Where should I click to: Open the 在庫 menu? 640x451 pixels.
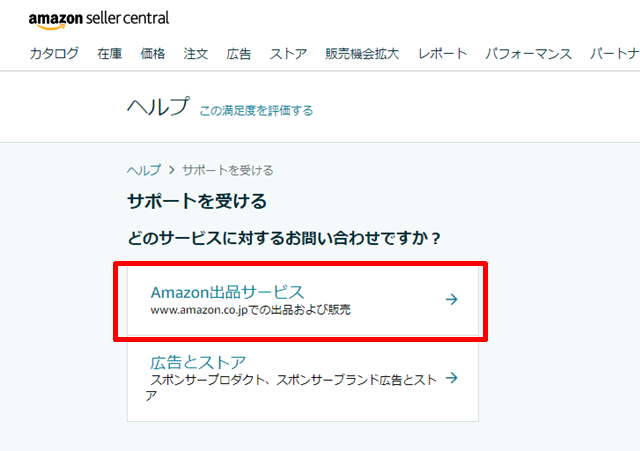[x=110, y=54]
